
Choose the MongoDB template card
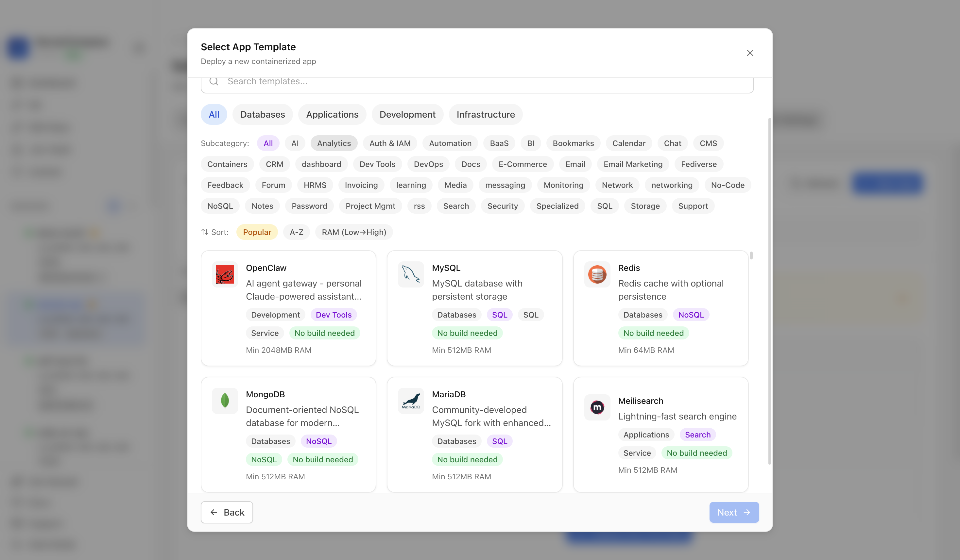coord(288,434)
